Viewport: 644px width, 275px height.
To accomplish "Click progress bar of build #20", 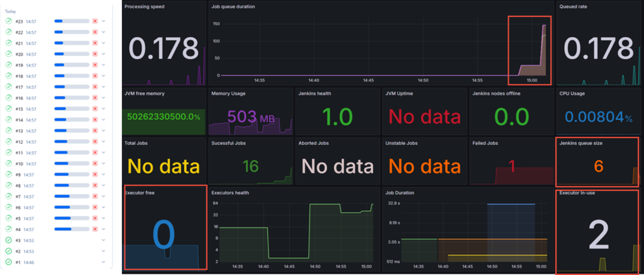I will coord(72,54).
